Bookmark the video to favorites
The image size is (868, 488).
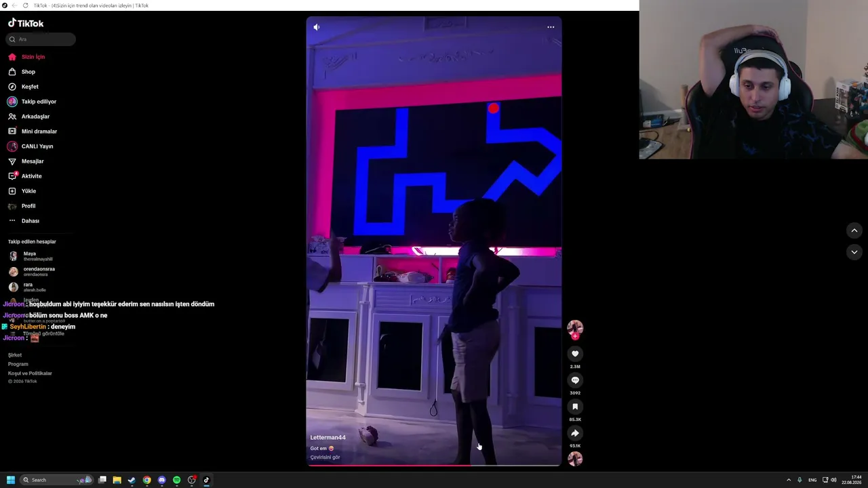click(575, 407)
